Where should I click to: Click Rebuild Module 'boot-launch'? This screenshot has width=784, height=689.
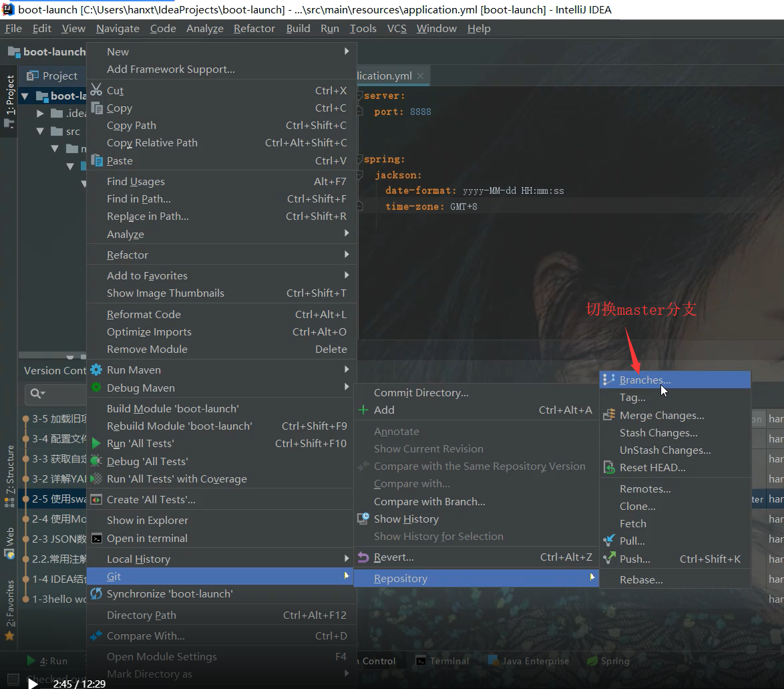(222, 426)
